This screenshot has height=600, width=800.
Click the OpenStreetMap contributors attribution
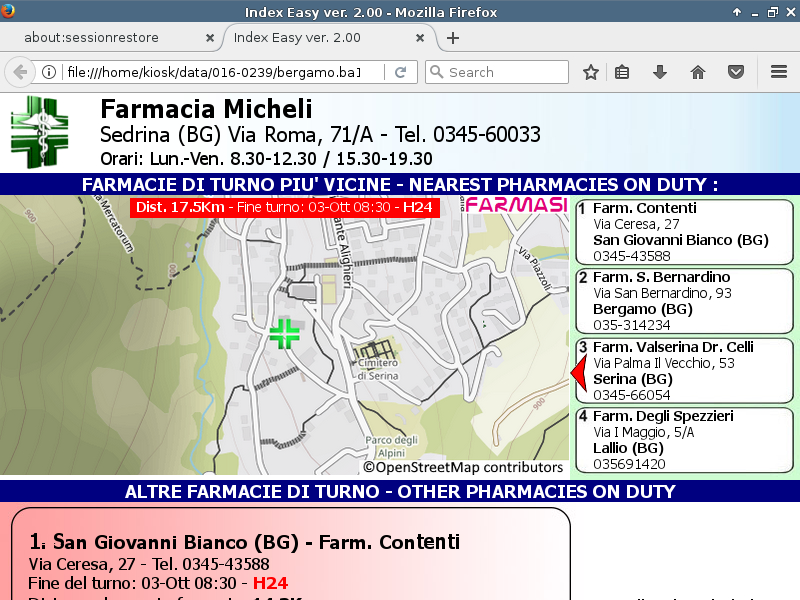coord(463,467)
